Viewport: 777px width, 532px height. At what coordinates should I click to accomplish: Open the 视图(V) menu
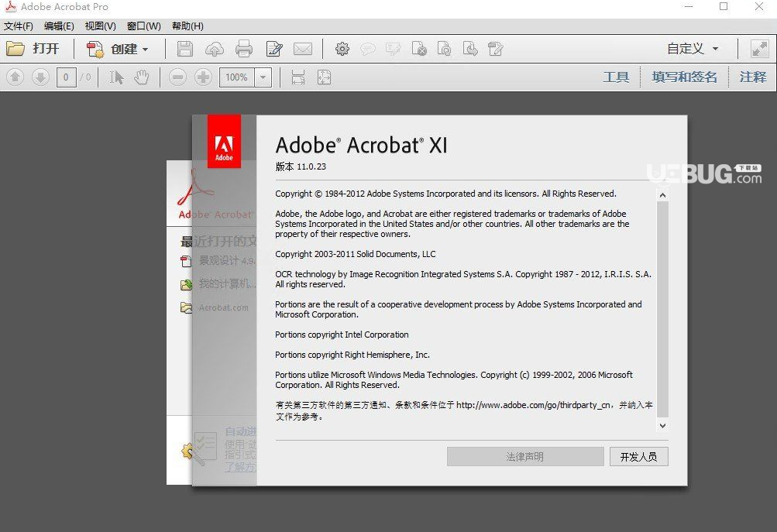click(100, 26)
